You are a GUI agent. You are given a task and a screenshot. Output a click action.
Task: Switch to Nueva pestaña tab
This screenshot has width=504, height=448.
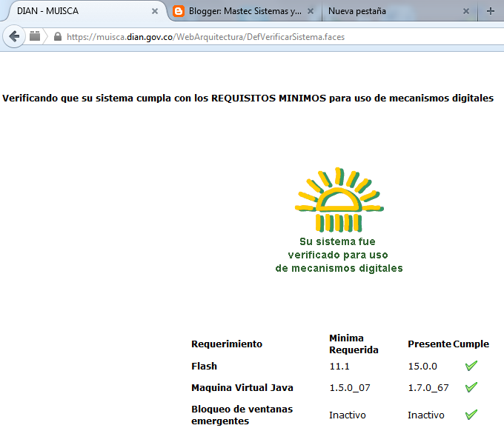(x=399, y=11)
